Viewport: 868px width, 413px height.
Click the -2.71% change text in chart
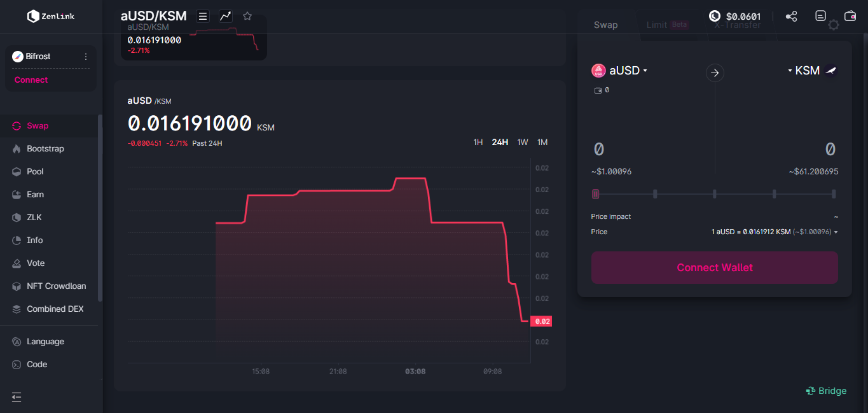click(x=177, y=143)
